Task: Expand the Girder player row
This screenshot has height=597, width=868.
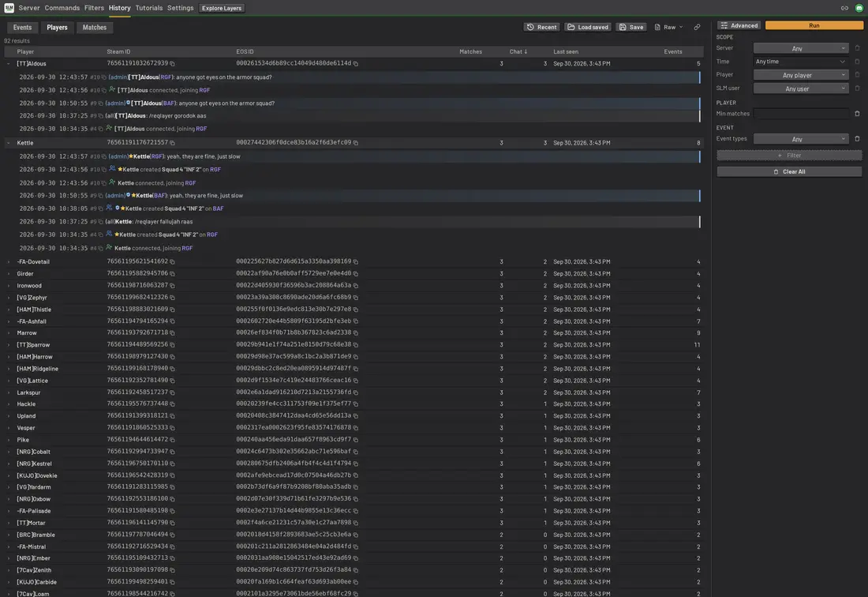Action: tap(9, 273)
